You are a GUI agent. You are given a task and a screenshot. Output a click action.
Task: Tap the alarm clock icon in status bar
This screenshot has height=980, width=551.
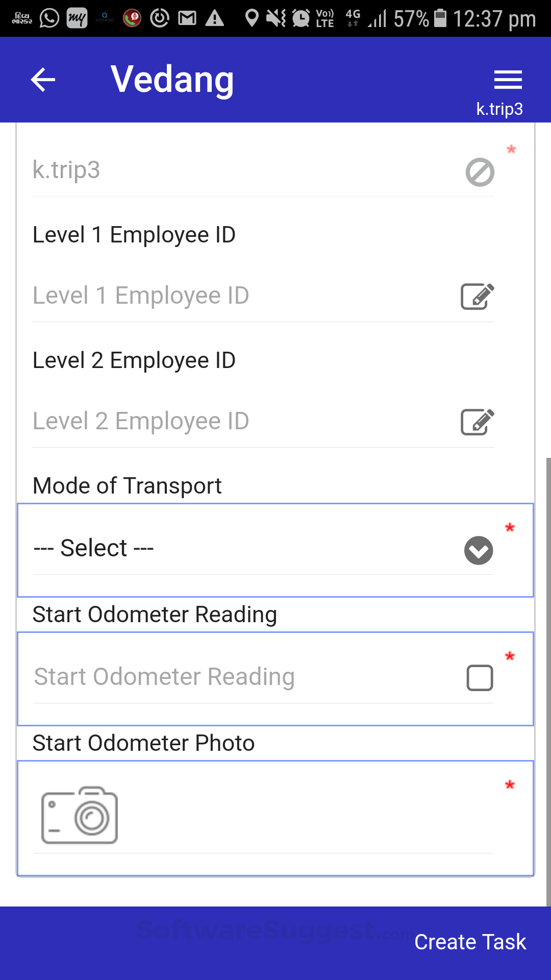tap(300, 19)
